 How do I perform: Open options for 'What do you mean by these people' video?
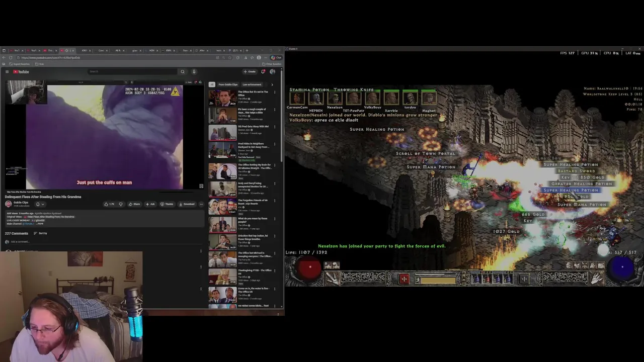(275, 219)
